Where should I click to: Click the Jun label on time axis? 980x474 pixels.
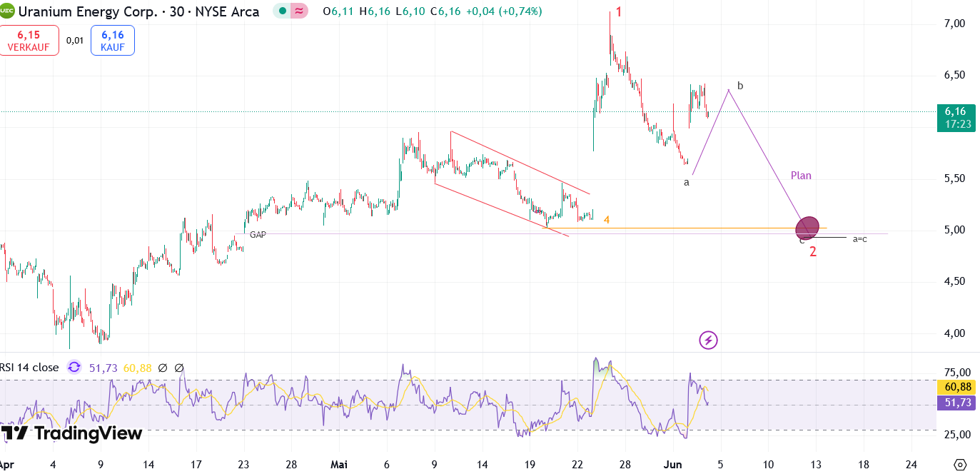(672, 465)
